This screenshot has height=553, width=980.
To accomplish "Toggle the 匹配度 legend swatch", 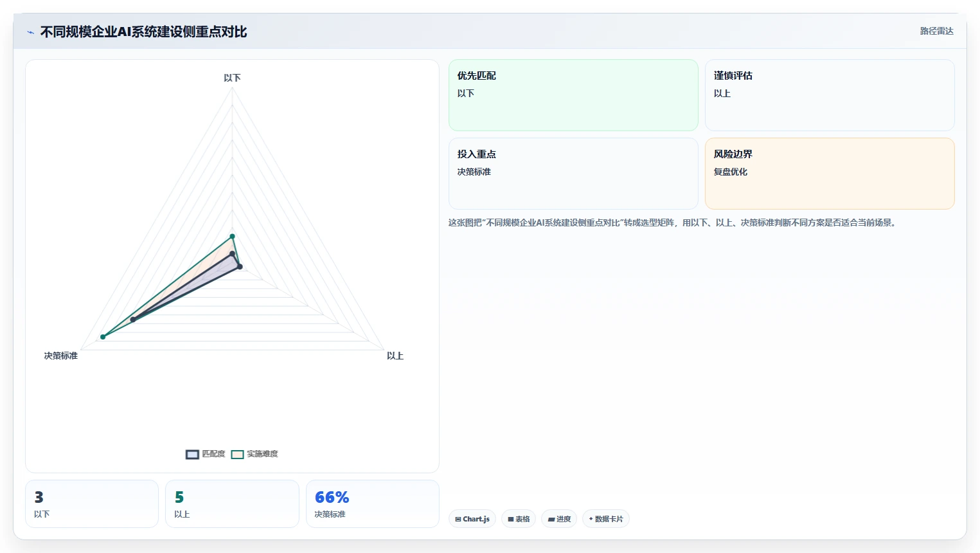I will click(192, 455).
